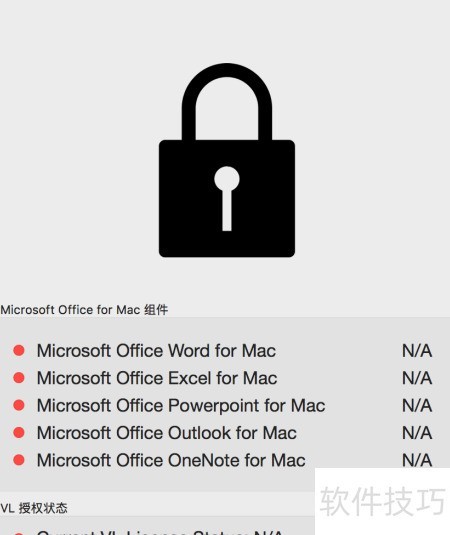Click the N/A status for Outlook
Image resolution: width=450 pixels, height=535 pixels.
click(x=417, y=433)
